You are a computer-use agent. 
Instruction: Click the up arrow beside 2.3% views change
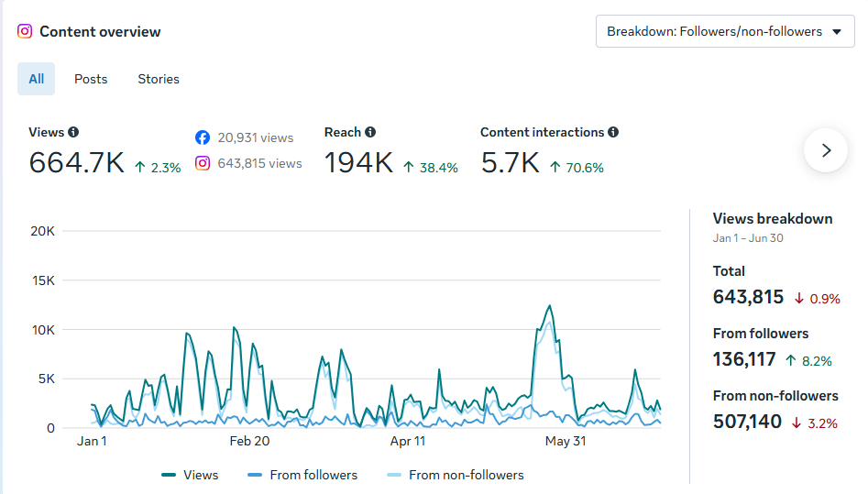pyautogui.click(x=140, y=167)
